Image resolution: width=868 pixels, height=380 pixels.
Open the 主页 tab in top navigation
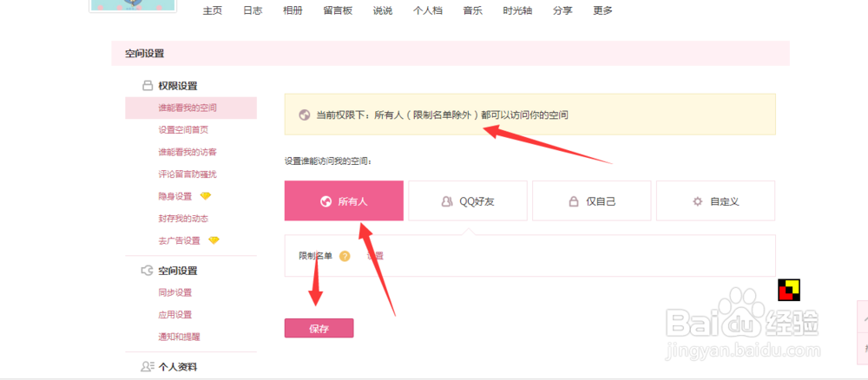click(213, 10)
